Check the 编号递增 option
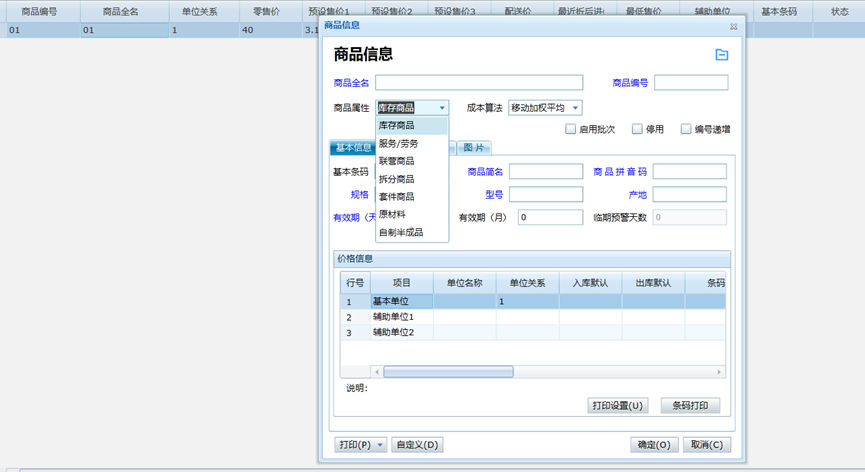The image size is (865, 472). click(686, 129)
